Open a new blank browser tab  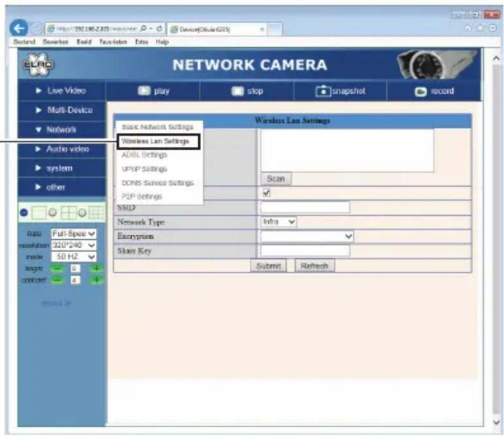(x=275, y=29)
